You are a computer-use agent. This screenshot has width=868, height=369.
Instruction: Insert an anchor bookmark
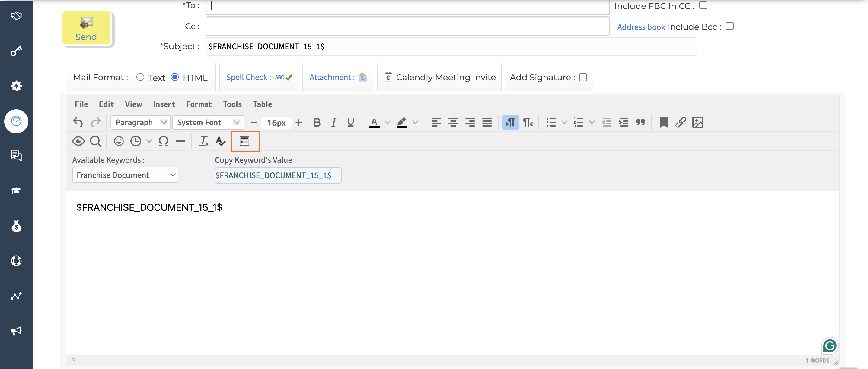664,122
